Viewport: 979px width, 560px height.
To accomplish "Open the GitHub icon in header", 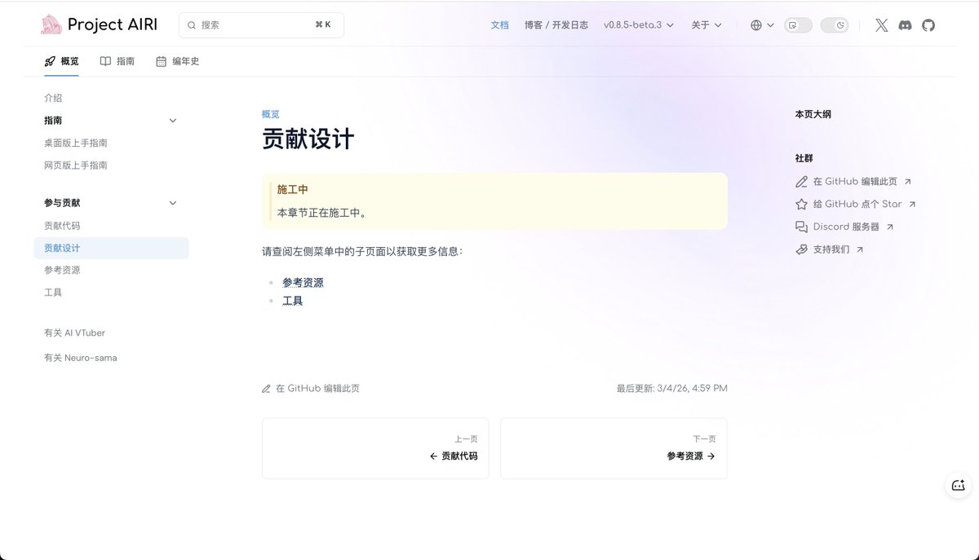I will click(x=928, y=25).
